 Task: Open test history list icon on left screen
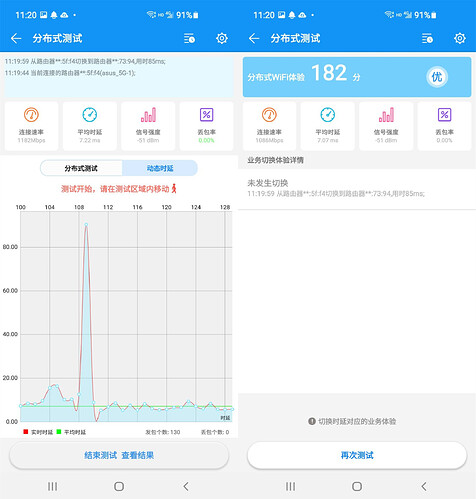tap(189, 38)
